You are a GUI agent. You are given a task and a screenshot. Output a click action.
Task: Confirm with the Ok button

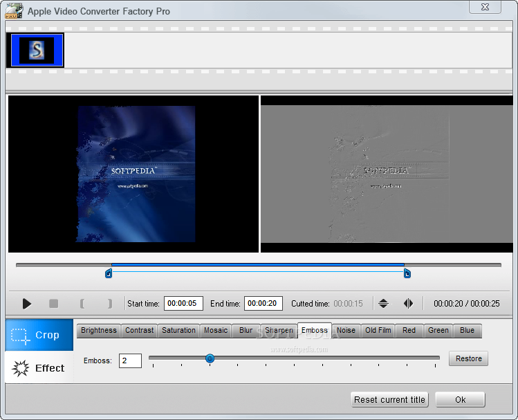point(460,399)
